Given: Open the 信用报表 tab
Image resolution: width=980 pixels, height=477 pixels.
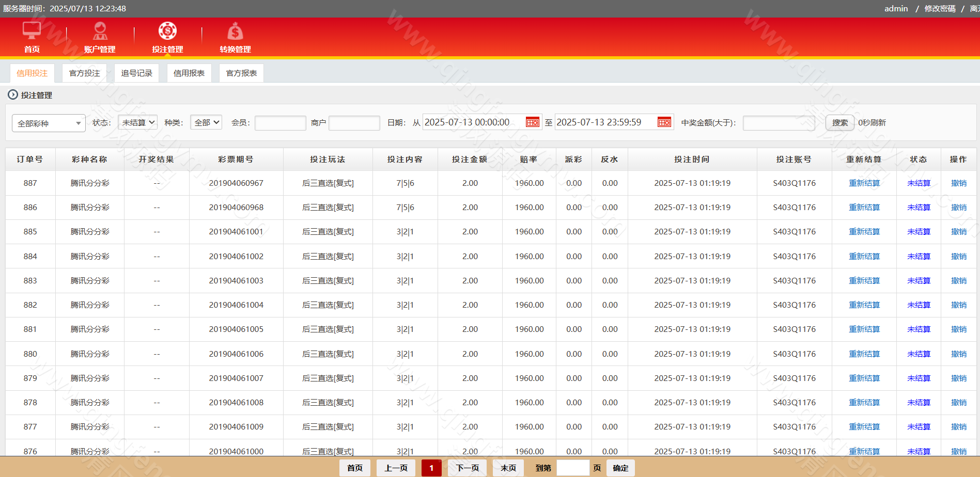Looking at the screenshot, I should coord(189,73).
